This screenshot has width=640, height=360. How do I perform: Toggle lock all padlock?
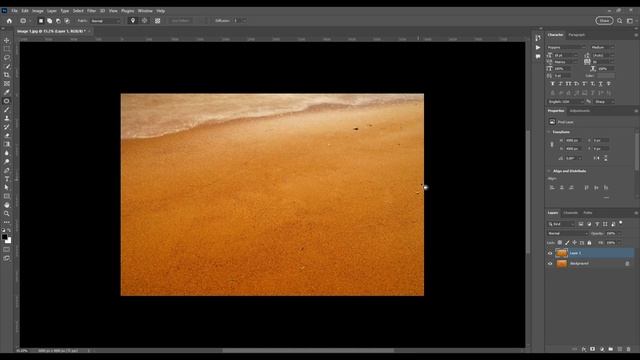(589, 243)
